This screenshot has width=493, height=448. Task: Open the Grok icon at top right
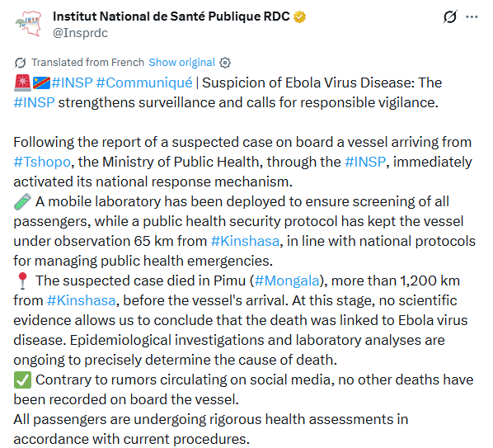(x=450, y=17)
